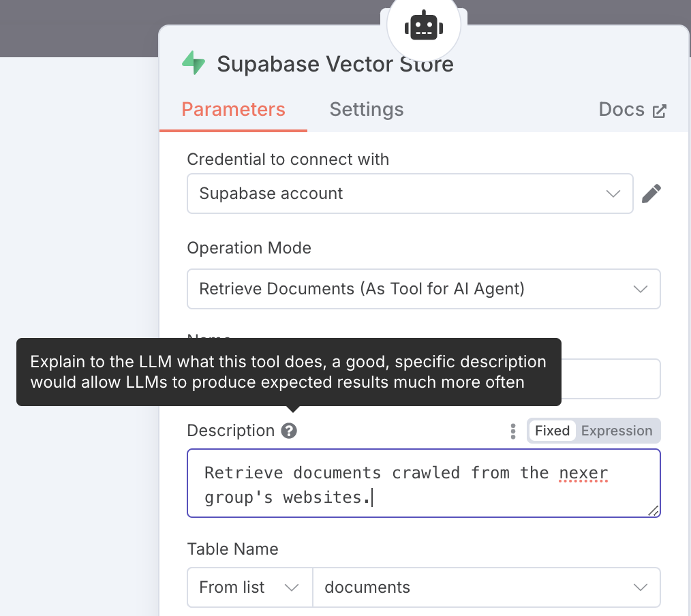The image size is (691, 616).
Task: Switch Description mode to Expression
Action: coord(617,431)
